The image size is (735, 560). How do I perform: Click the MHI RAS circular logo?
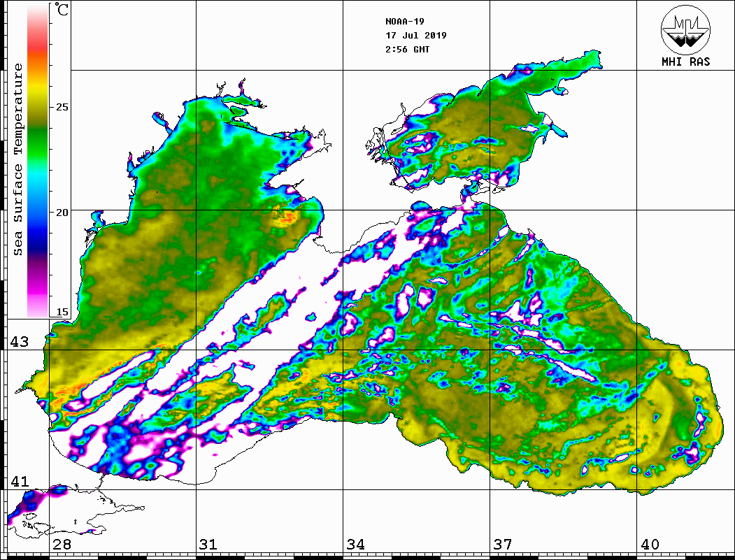tap(685, 29)
